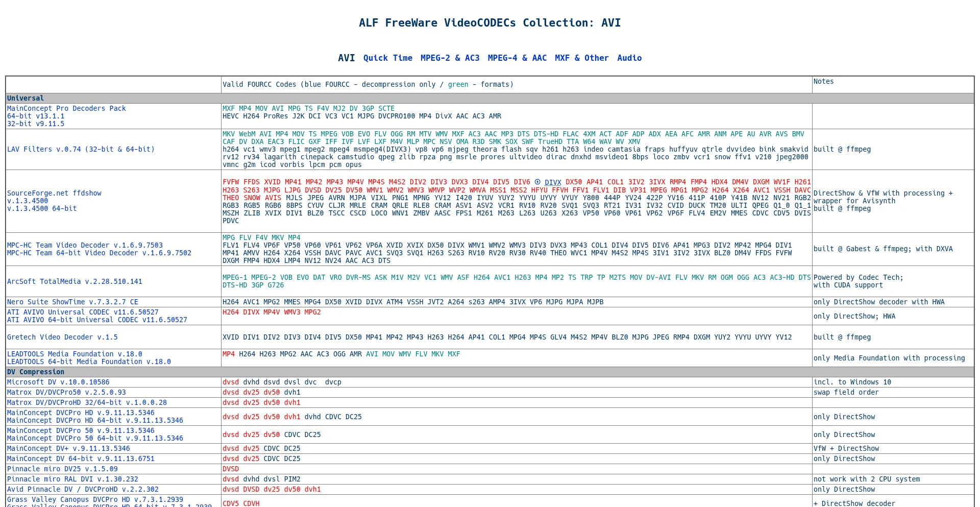
Task: Open MainConcept DVCPro HD 64-bit link
Action: tap(95, 420)
